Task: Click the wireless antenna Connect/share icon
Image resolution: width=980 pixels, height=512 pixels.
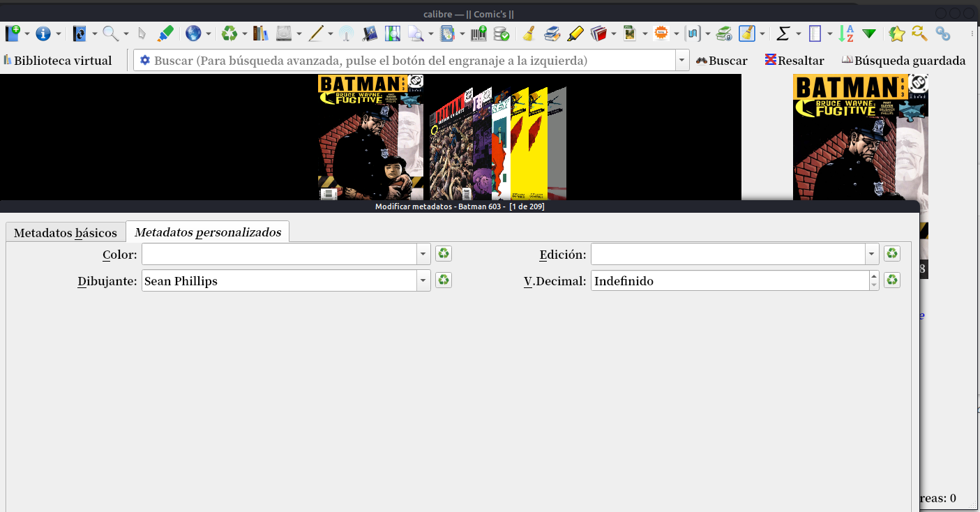Action: coord(346,33)
